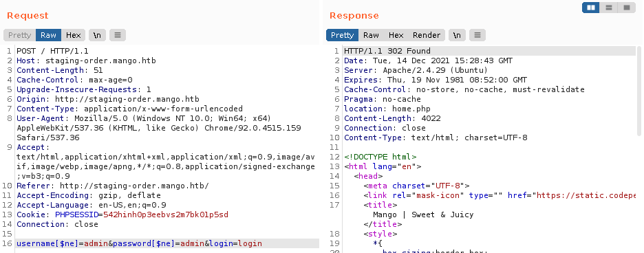Image resolution: width=644 pixels, height=253 pixels.
Task: Click the response Date header line
Action: point(429,60)
